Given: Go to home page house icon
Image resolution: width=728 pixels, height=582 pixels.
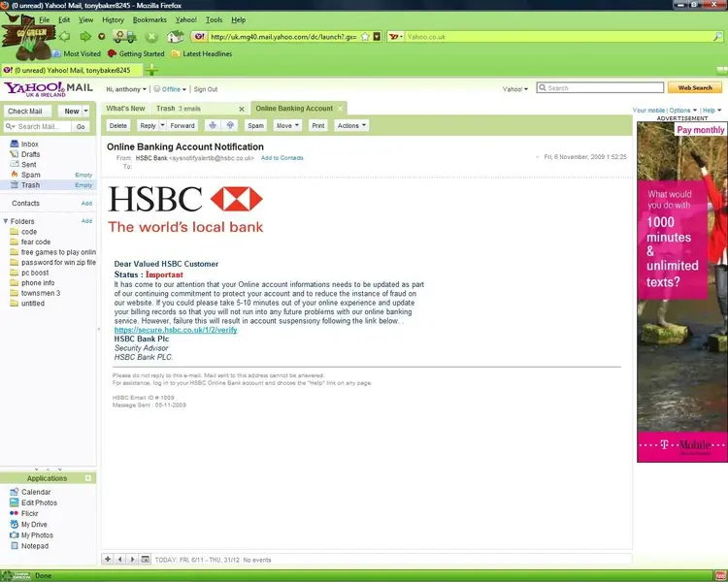Looking at the screenshot, I should coord(176,36).
